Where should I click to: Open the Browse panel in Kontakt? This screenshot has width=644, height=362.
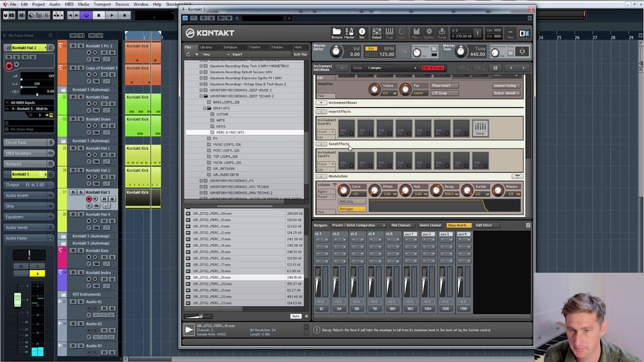[x=337, y=33]
